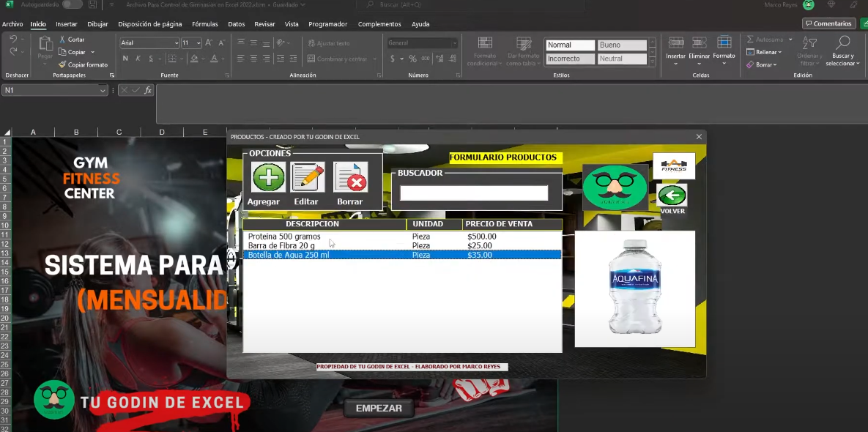Screen dimensions: 868x432
Task: Select the Botella de Agua 250 ml row
Action: click(x=402, y=255)
